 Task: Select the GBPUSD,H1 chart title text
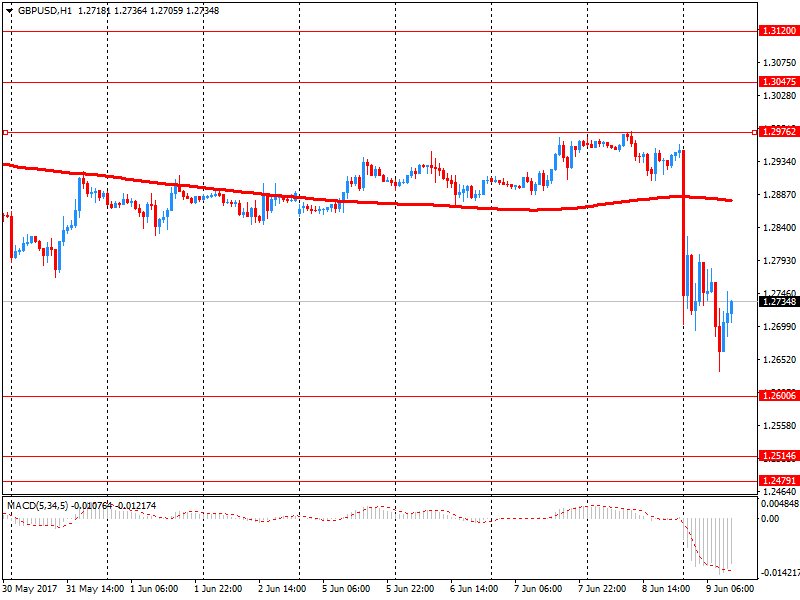45,11
